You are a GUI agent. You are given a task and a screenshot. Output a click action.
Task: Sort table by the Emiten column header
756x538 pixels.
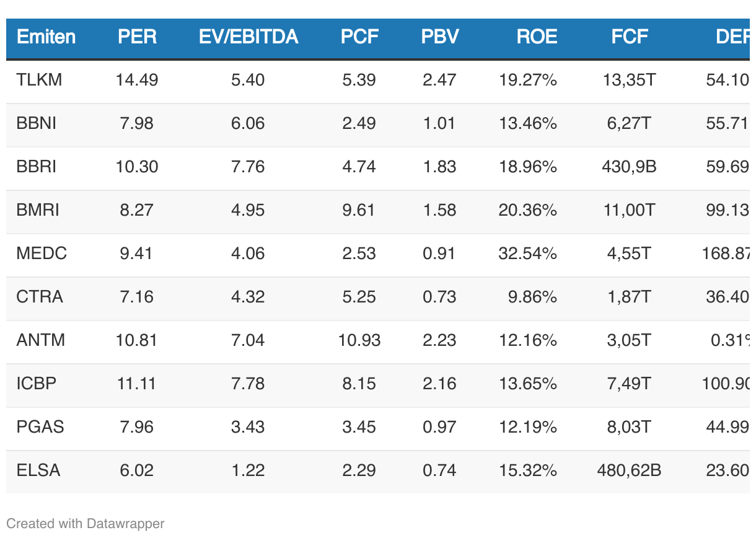click(x=46, y=37)
